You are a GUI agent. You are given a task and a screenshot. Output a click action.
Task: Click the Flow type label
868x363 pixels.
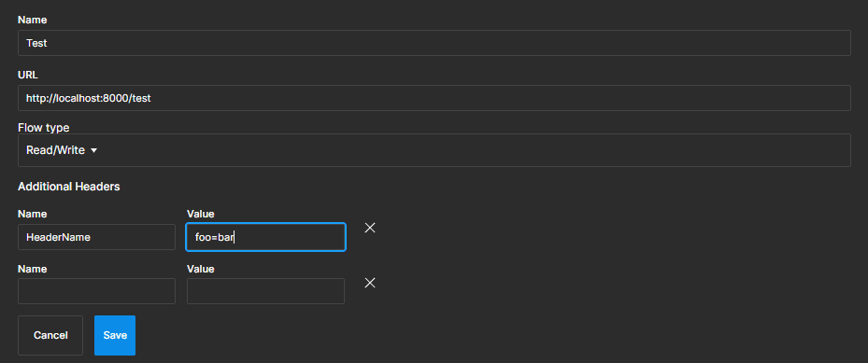(43, 128)
